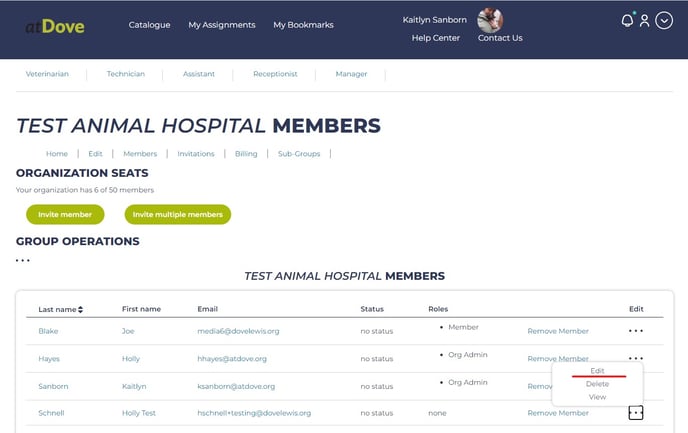Click email hhayes@atdove.org
The image size is (688, 433).
232,358
